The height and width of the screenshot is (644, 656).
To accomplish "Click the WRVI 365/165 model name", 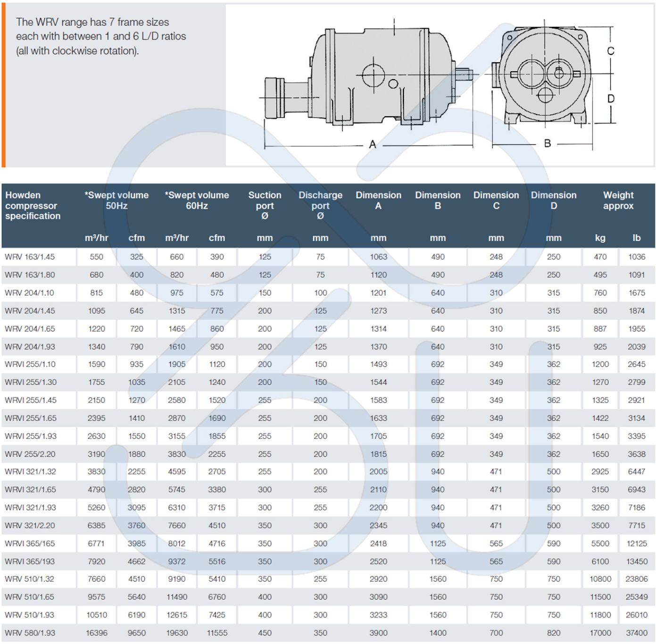I will (30, 544).
